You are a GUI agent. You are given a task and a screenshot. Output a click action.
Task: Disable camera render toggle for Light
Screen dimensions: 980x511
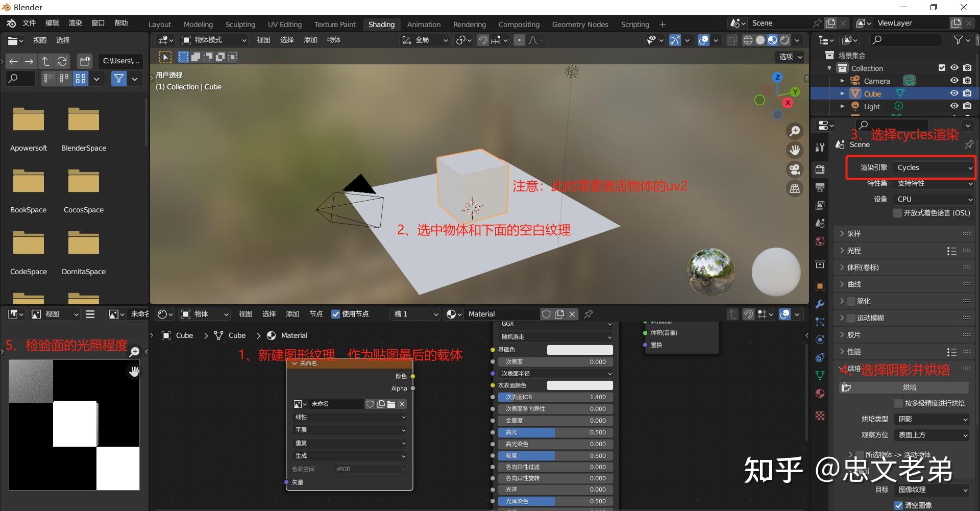967,106
